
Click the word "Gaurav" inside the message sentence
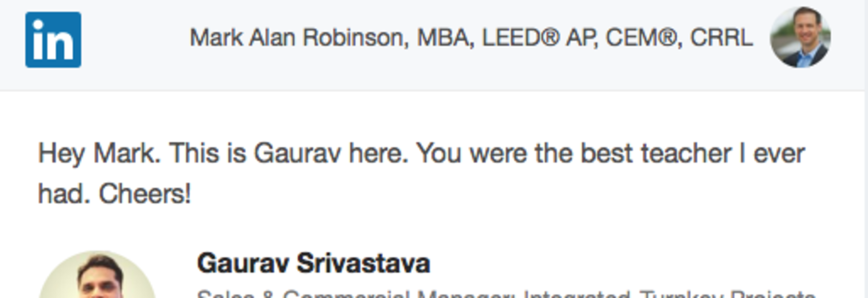point(297,153)
